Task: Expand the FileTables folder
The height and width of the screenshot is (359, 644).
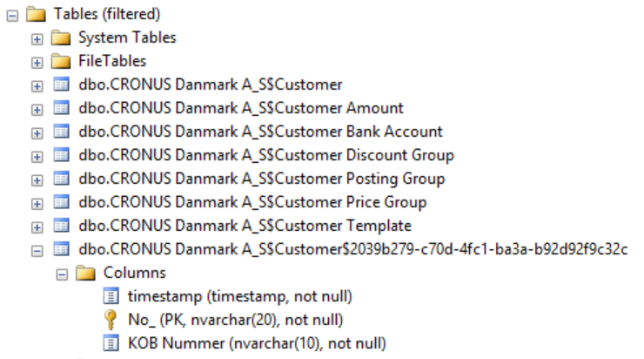Action: coord(37,63)
